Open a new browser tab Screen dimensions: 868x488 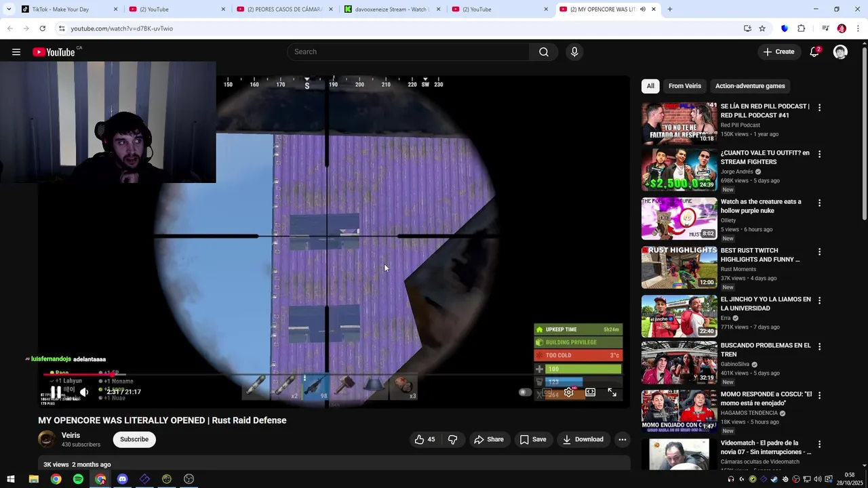(x=669, y=9)
